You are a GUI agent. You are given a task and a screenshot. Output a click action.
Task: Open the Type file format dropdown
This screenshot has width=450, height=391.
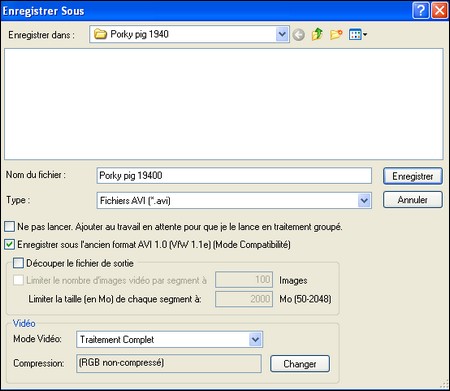coord(364,201)
